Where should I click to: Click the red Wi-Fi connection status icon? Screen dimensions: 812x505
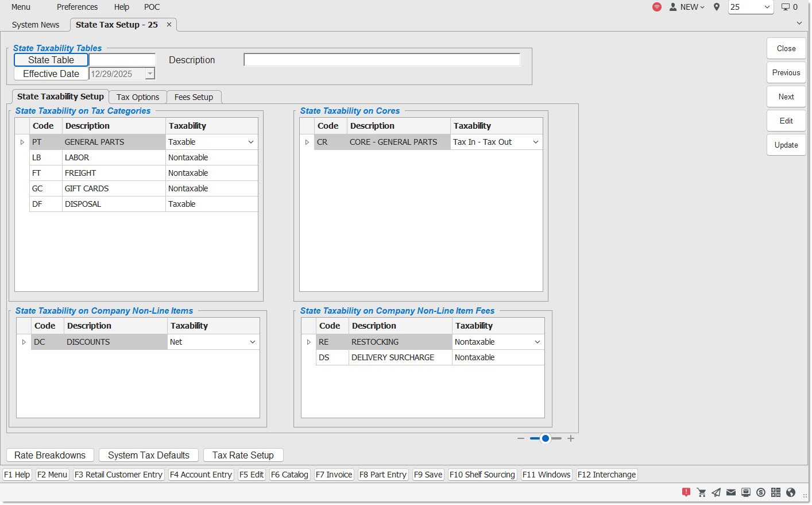point(657,7)
